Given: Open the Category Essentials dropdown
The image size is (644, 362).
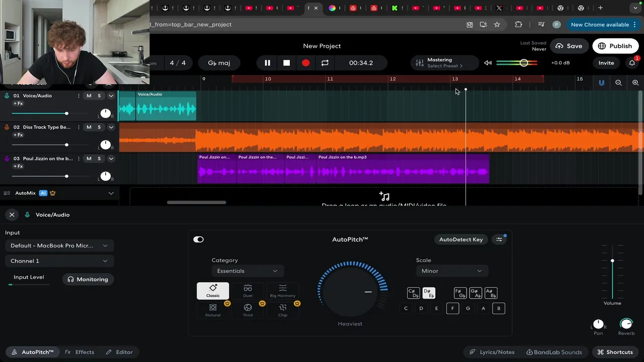Looking at the screenshot, I should [x=248, y=271].
